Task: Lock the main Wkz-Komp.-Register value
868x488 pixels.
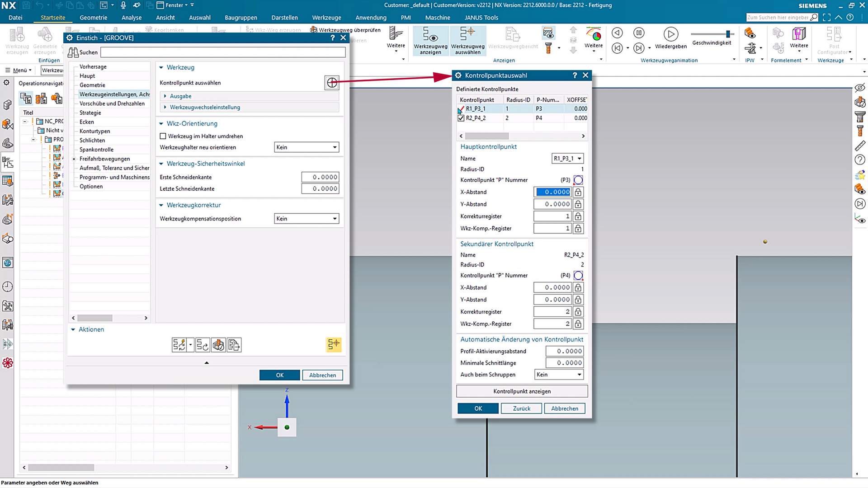Action: [x=578, y=229]
